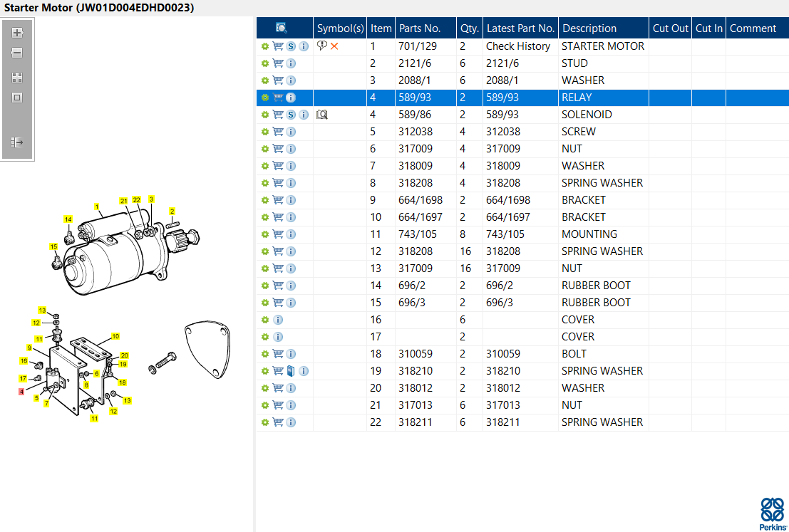
Task: Click the zoom in plus icon
Action: pyautogui.click(x=17, y=33)
